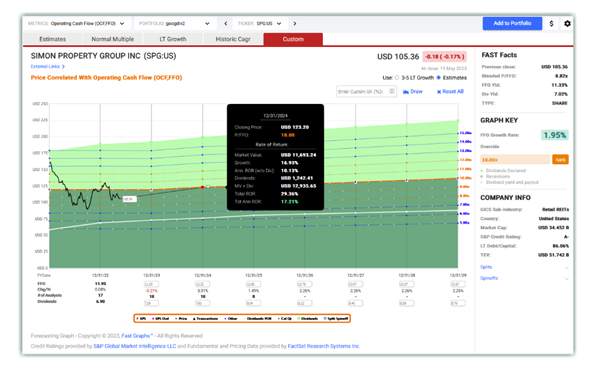Click the FFO field under 12/31/23

[x=151, y=284]
